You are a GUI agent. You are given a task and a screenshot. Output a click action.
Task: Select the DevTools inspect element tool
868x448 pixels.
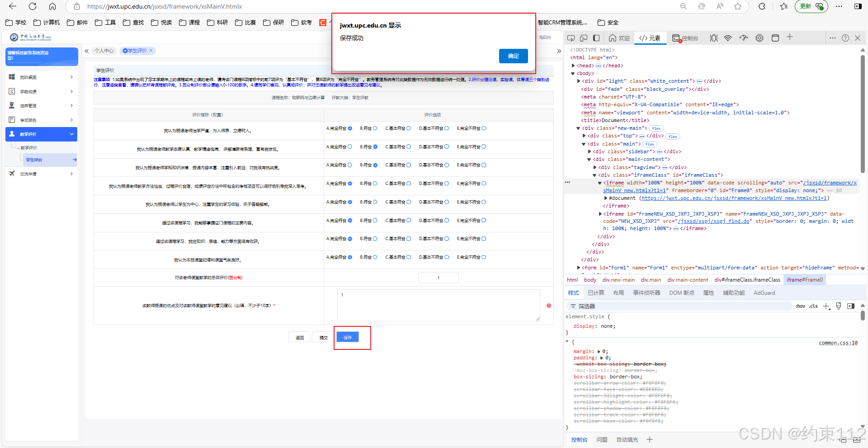click(x=571, y=38)
